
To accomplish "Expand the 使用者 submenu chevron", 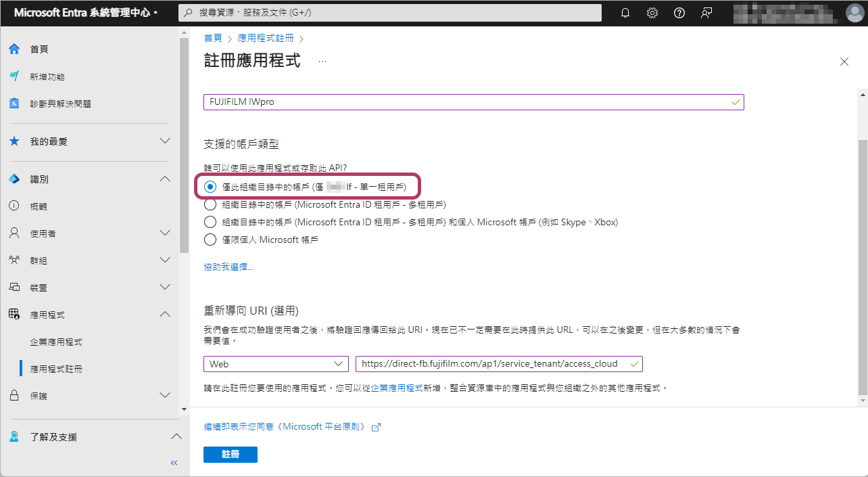I will [164, 233].
